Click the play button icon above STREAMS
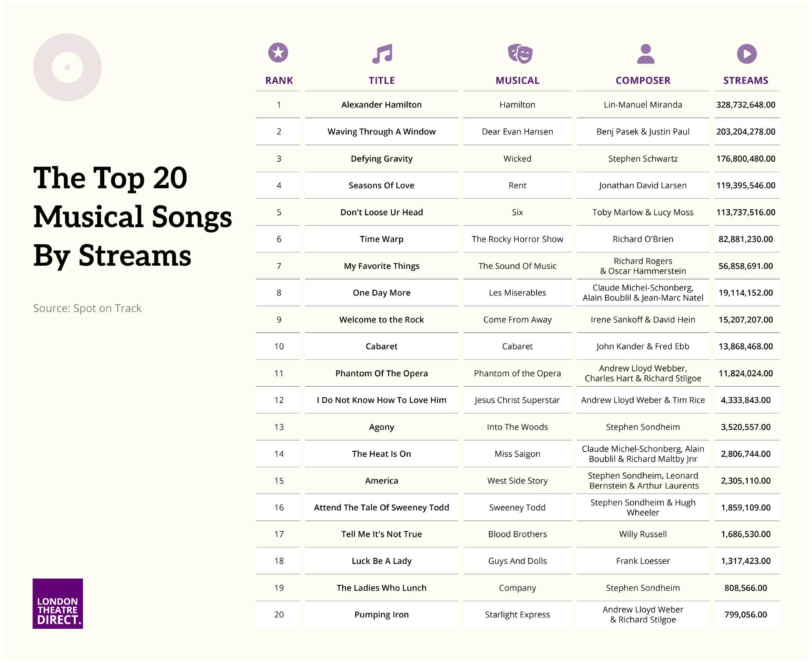 (747, 54)
